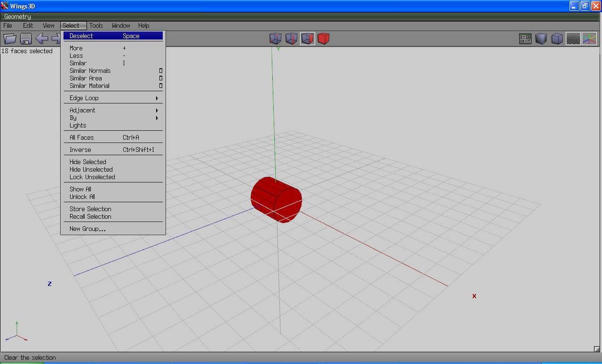Choose Inverse to invert selection
Viewport: 602px width, 364px height.
point(113,150)
